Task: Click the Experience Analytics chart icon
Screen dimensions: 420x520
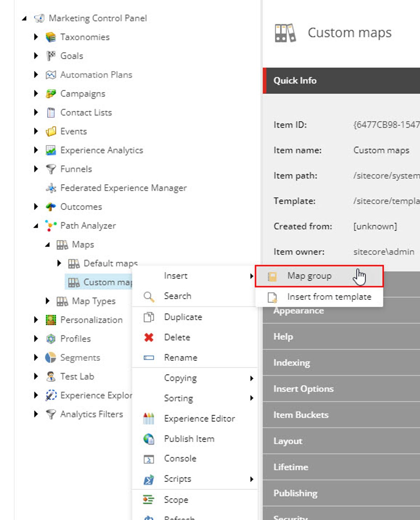Action: (x=51, y=150)
